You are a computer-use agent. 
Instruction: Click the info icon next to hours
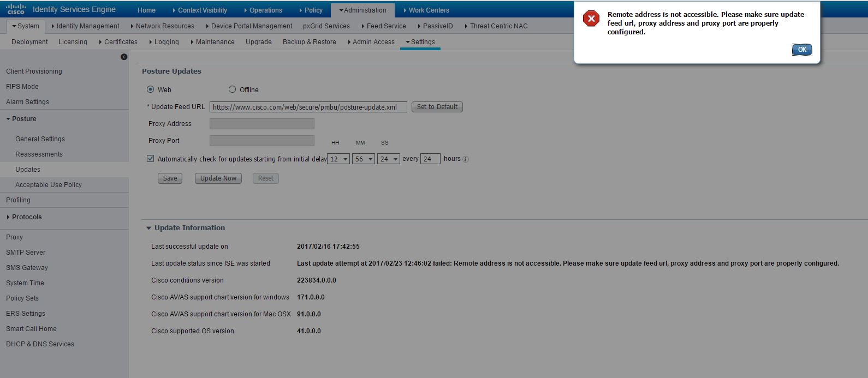(466, 159)
